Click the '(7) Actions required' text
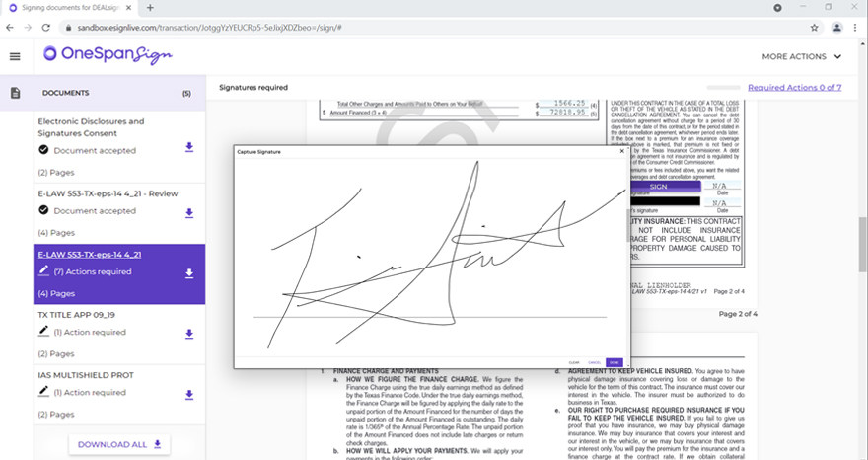The width and height of the screenshot is (868, 460). (93, 271)
